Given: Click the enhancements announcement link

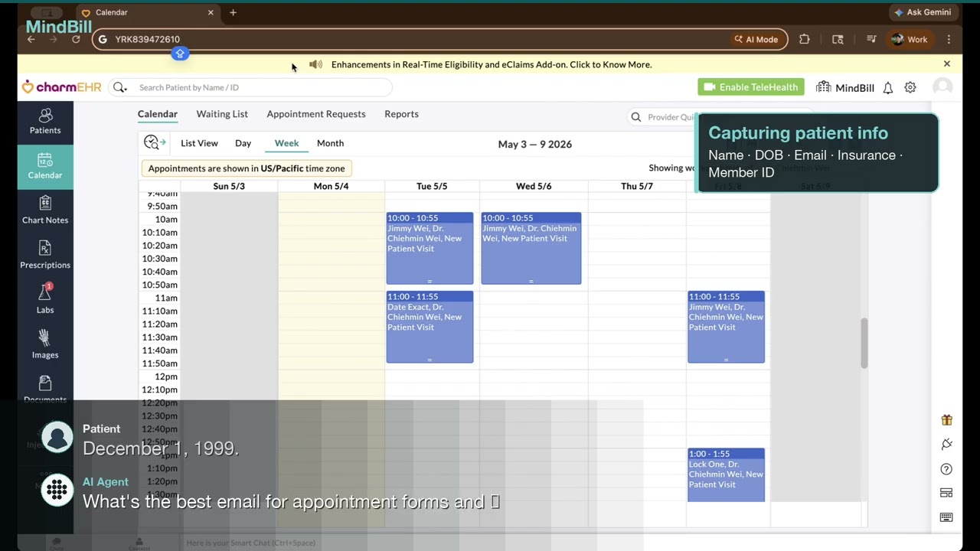Looking at the screenshot, I should coord(492,64).
